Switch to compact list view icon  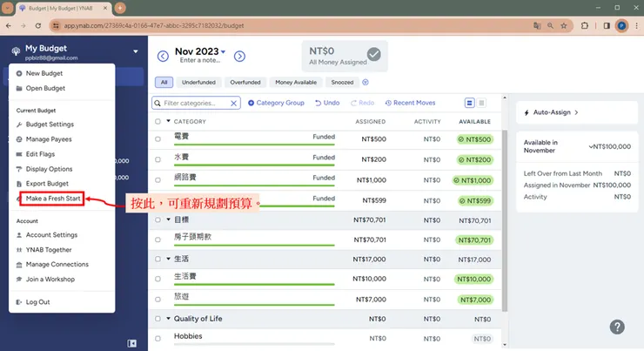click(481, 103)
